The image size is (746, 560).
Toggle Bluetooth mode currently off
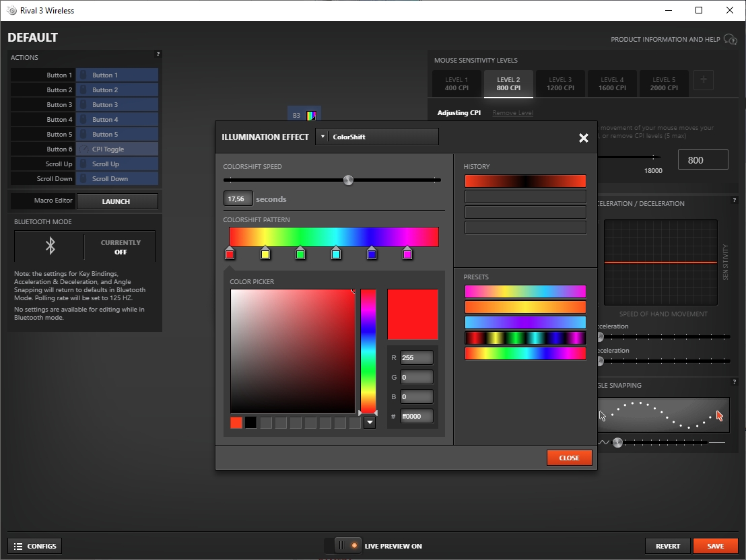coord(121,247)
